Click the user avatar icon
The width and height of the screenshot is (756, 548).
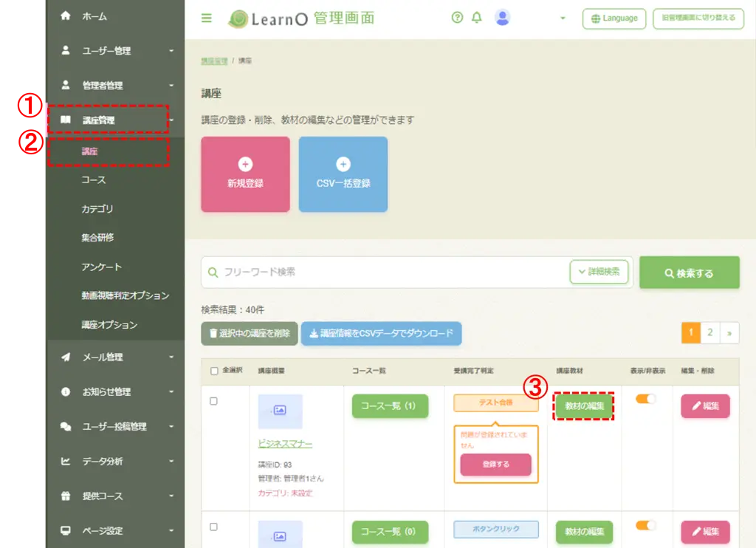[502, 18]
